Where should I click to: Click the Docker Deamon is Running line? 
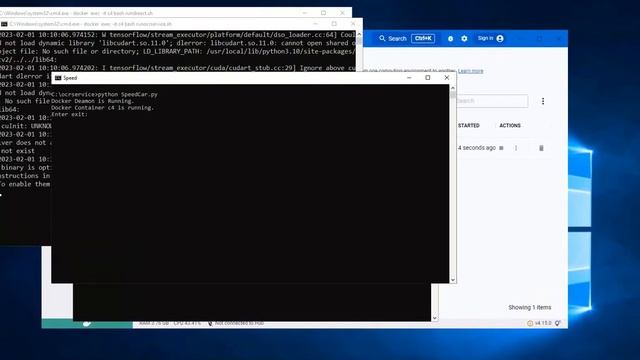(x=93, y=101)
